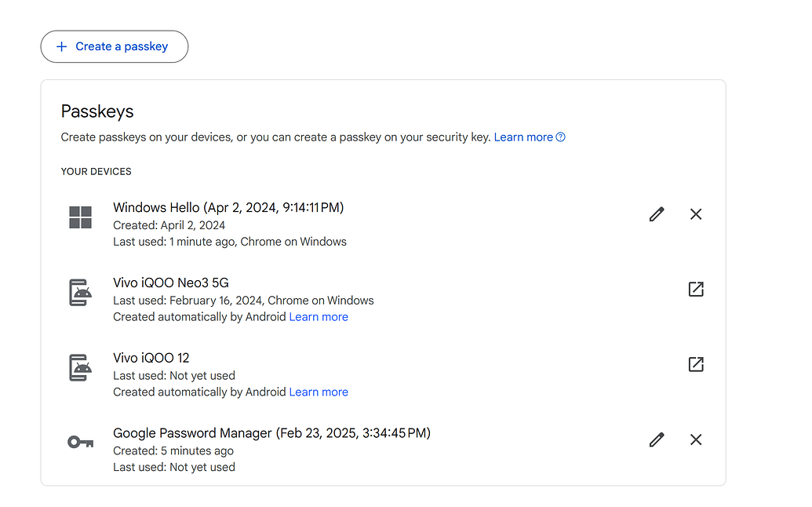The width and height of the screenshot is (812, 507).
Task: Rename the Google Password Manager passkey
Action: pos(657,440)
